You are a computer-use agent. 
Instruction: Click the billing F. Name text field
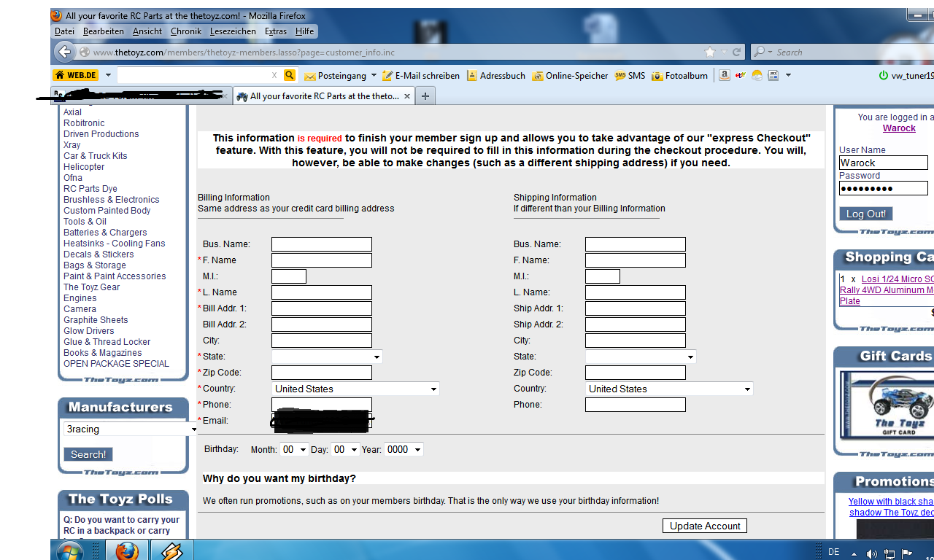[321, 260]
